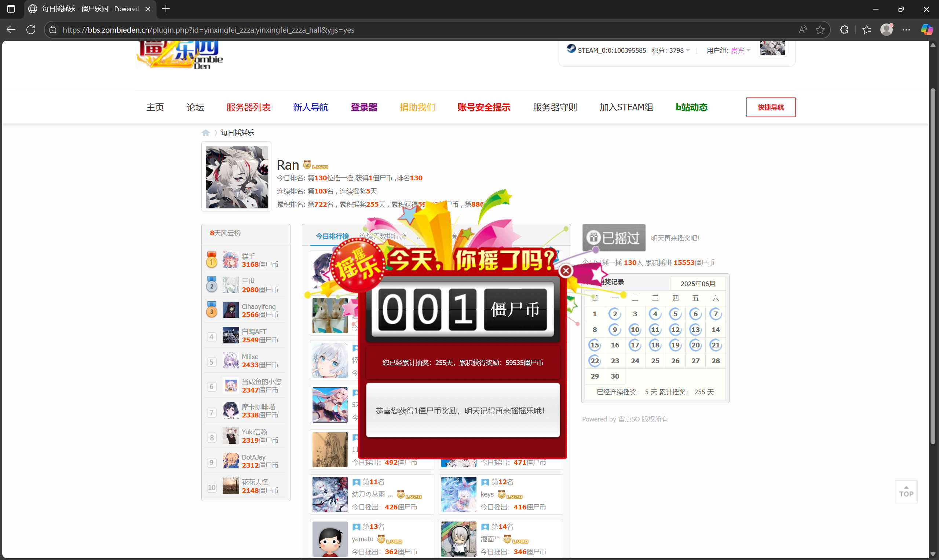Click keys user avatar thumbnail
The image size is (939, 560).
(459, 494)
